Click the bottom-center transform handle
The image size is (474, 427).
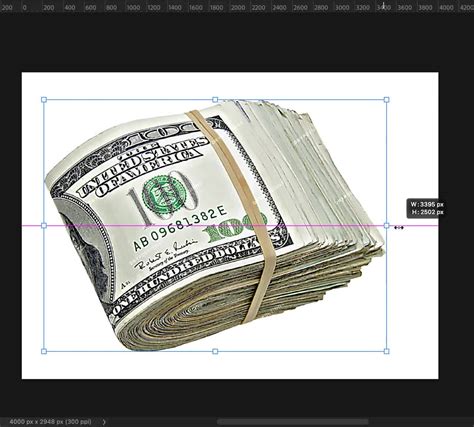[215, 351]
